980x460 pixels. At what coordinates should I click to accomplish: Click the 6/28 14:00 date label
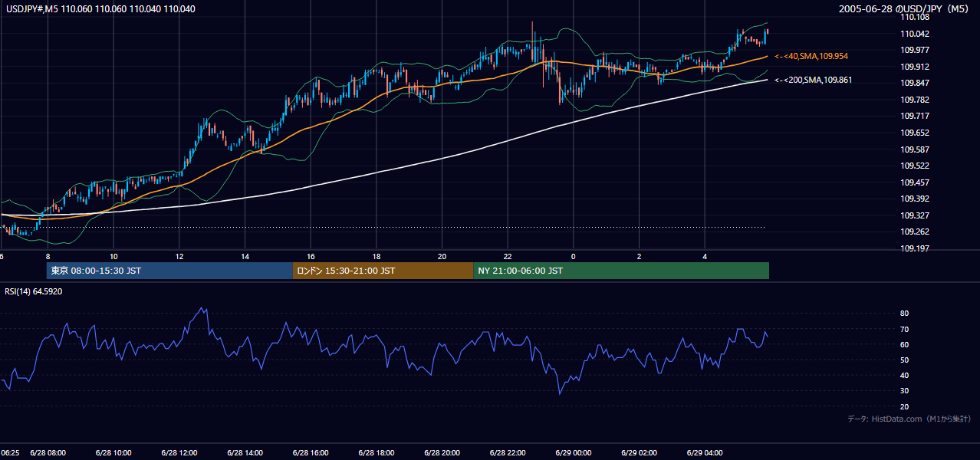245,453
